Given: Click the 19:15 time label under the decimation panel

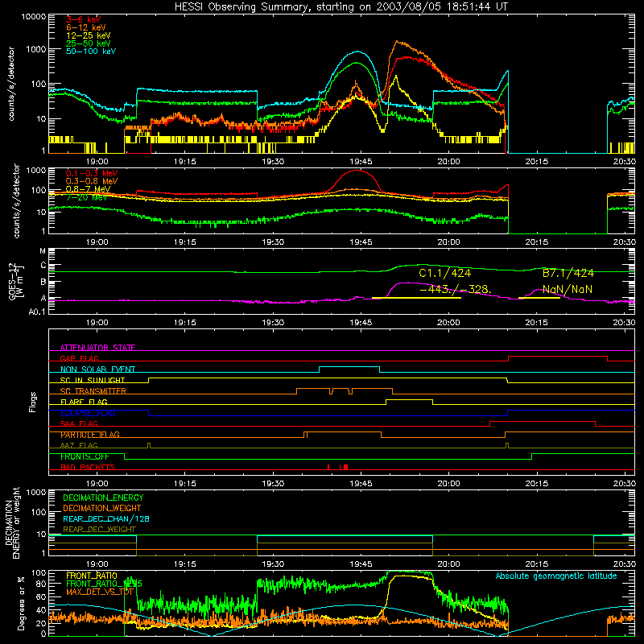Looking at the screenshot, I should (x=185, y=564).
